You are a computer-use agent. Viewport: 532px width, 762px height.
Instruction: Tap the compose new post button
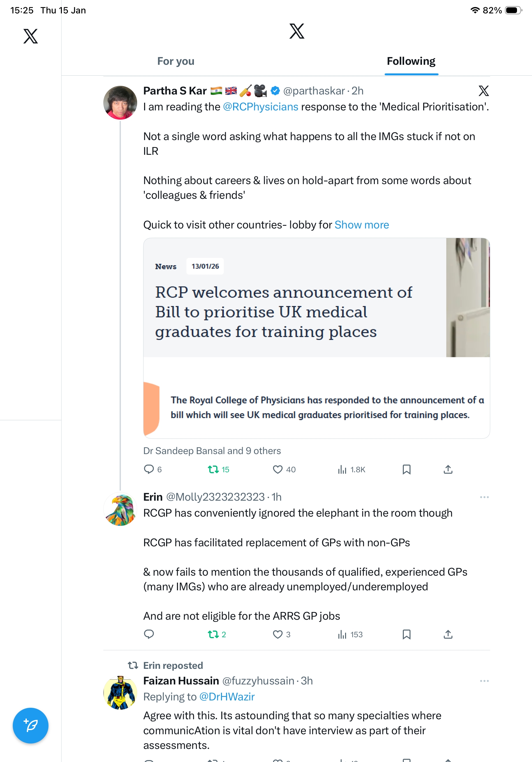(31, 725)
